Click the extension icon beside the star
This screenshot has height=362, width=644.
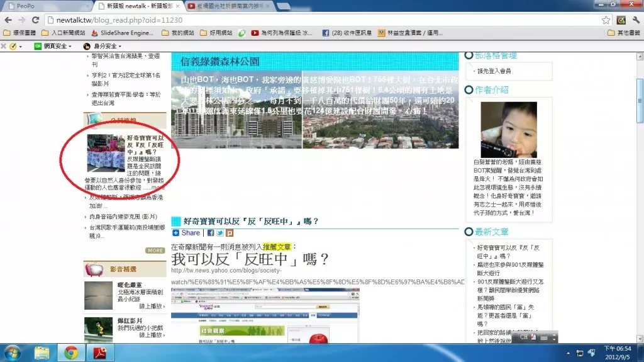621,20
